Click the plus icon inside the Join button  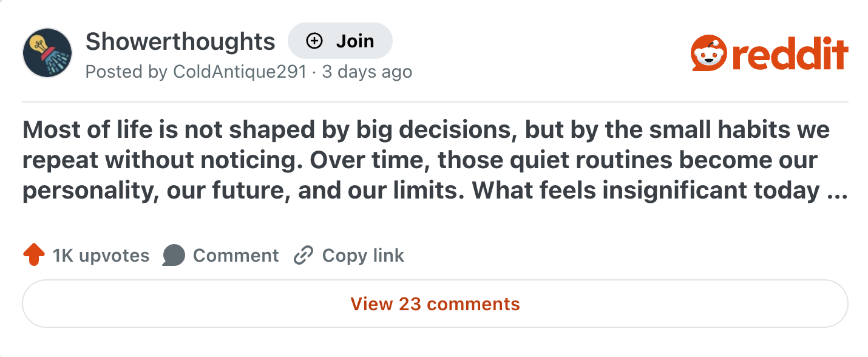[x=313, y=41]
